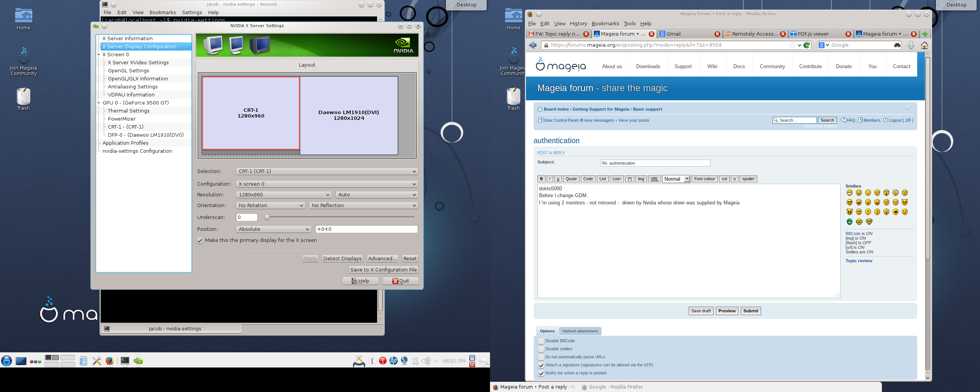Open the Mageia application launcher menu

(x=7, y=361)
